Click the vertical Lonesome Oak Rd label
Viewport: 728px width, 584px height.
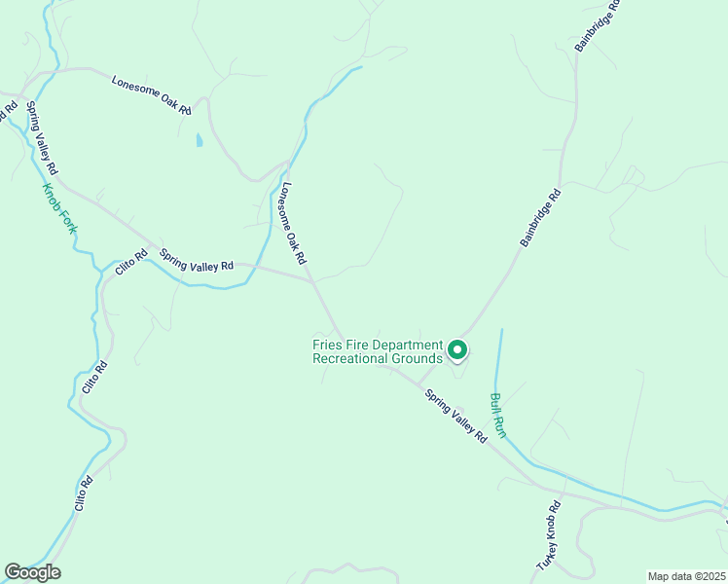tap(294, 223)
